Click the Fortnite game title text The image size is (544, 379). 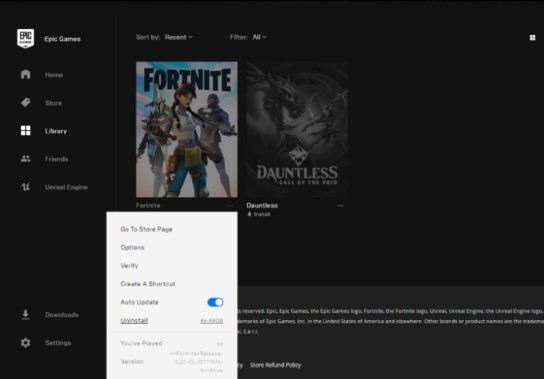pos(148,205)
